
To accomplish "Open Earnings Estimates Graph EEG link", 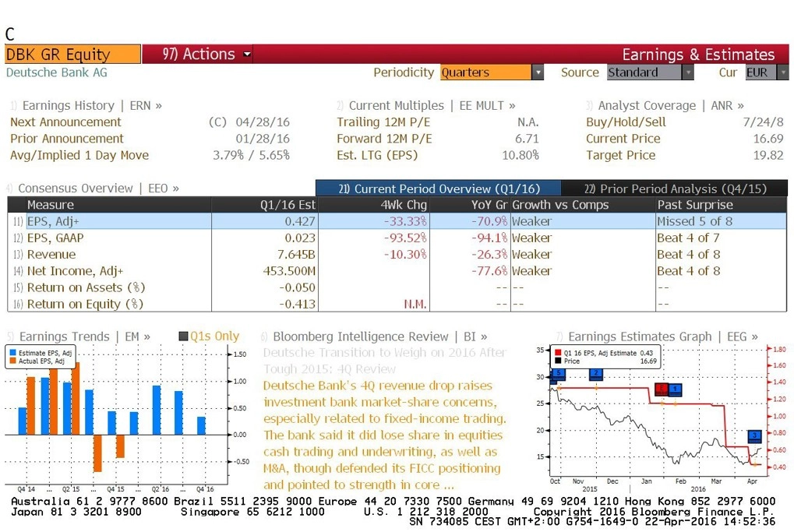I will tap(663, 336).
